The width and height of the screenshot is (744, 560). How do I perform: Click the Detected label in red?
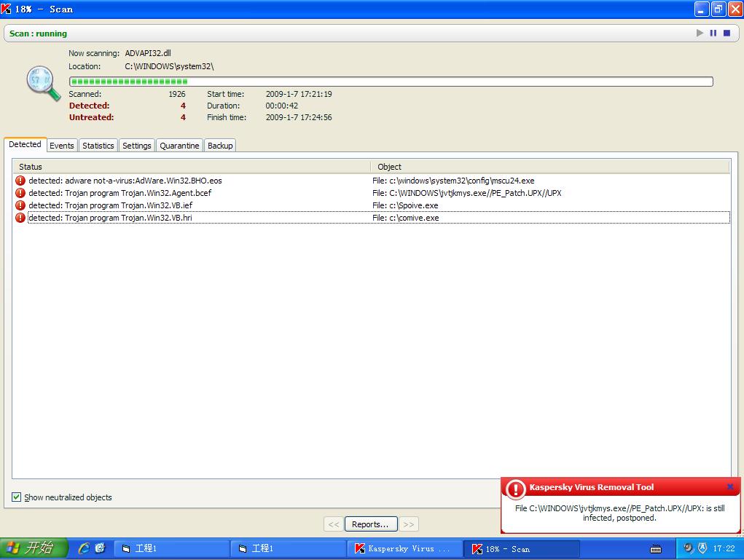(x=89, y=106)
